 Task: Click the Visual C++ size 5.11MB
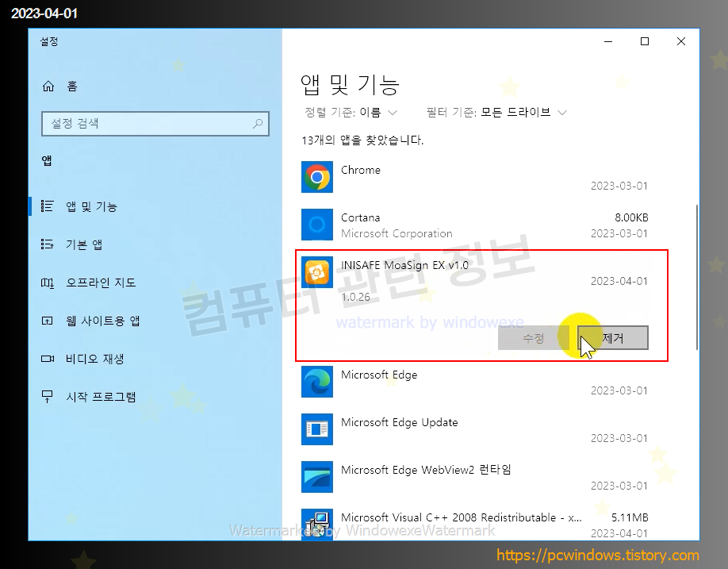click(x=630, y=517)
